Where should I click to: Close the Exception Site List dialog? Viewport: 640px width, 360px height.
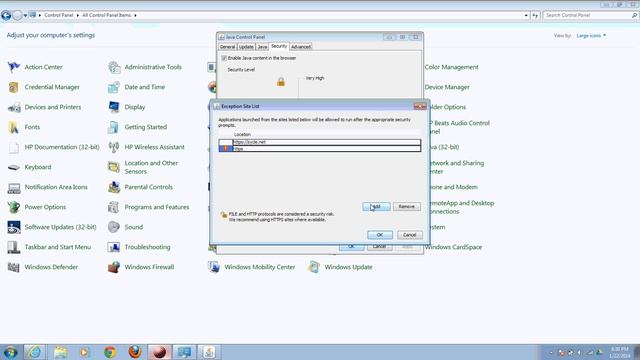click(x=420, y=106)
